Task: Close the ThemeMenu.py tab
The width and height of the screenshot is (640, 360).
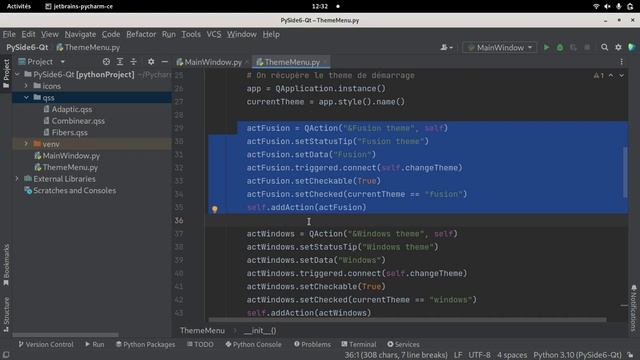Action: coord(325,62)
